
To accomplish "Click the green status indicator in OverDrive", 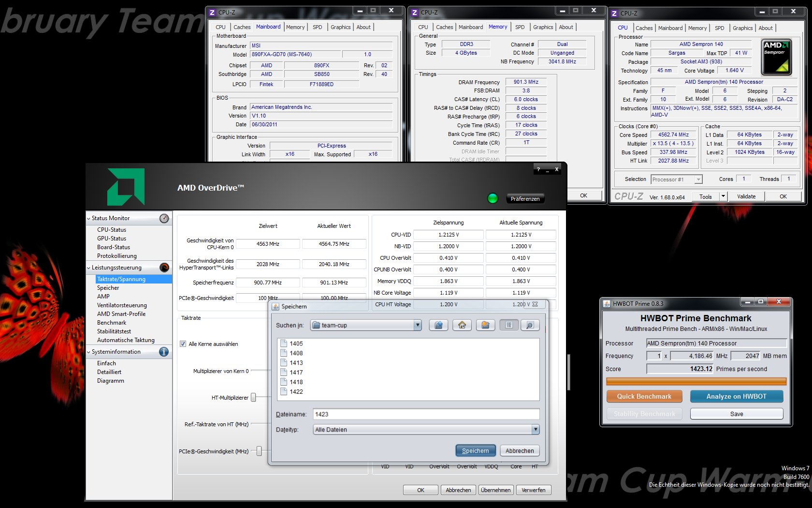I will (x=493, y=198).
